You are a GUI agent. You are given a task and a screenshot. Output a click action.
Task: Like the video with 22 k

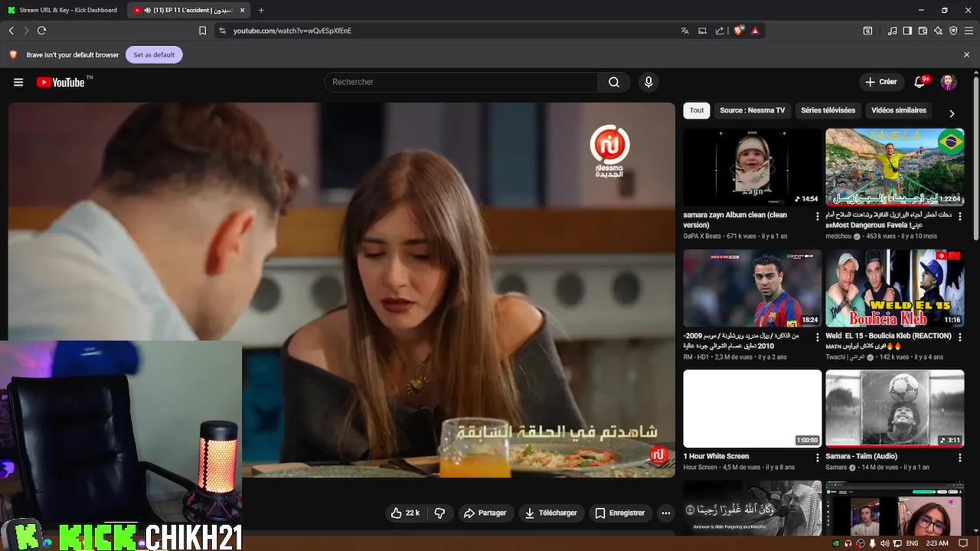click(x=405, y=513)
